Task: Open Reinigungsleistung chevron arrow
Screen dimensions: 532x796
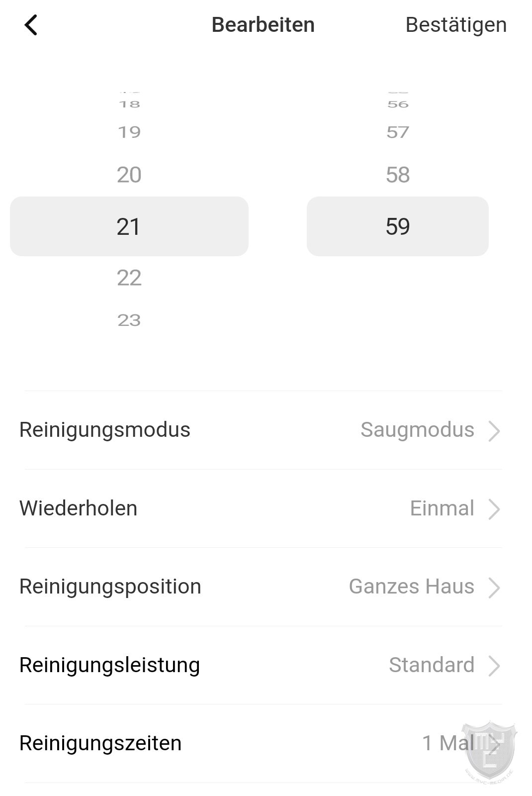Action: coord(494,666)
